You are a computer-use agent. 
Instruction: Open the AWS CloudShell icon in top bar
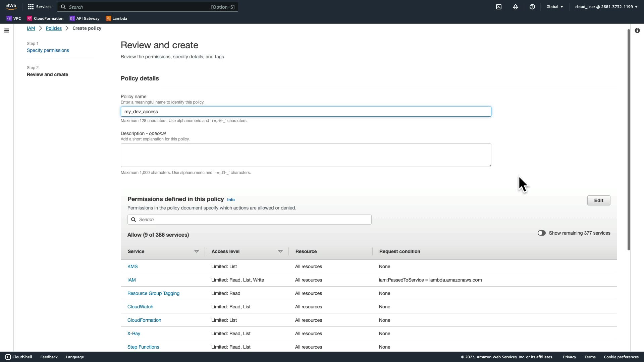coord(499,7)
